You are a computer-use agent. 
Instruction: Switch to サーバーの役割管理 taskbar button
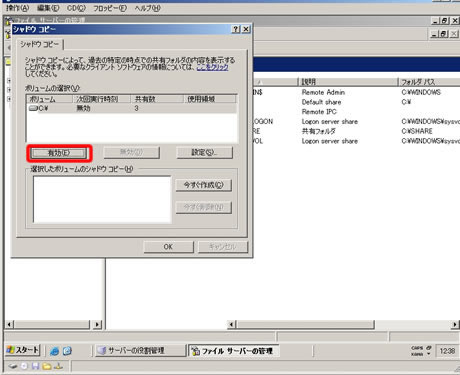click(x=140, y=351)
